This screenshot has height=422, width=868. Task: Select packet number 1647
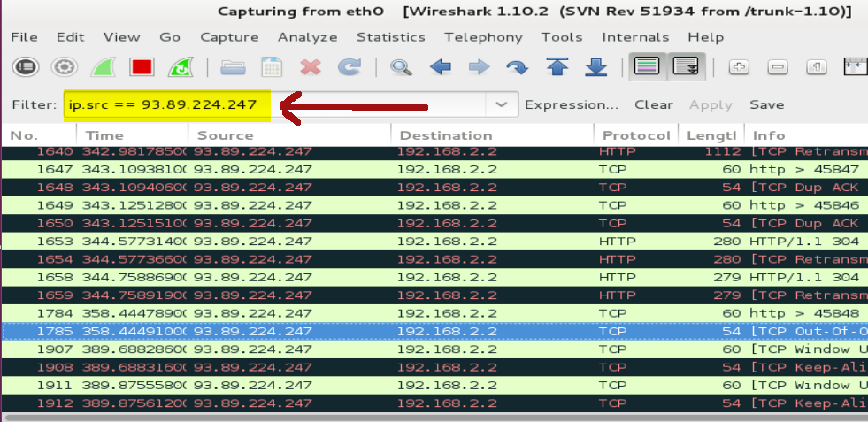point(434,170)
